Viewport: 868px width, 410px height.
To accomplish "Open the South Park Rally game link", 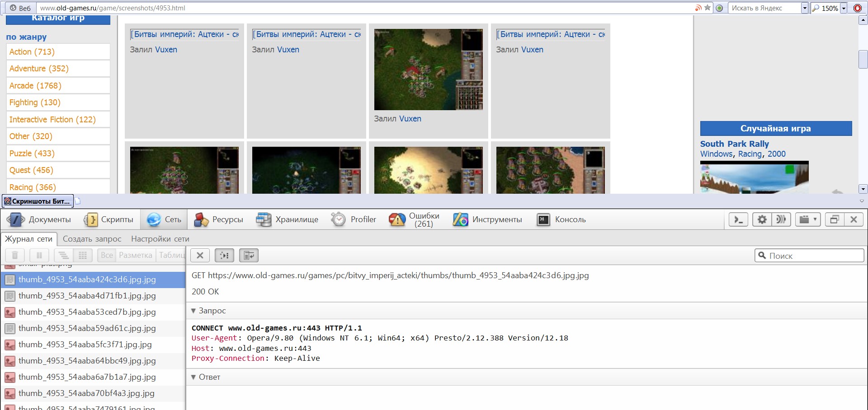I will click(x=735, y=144).
